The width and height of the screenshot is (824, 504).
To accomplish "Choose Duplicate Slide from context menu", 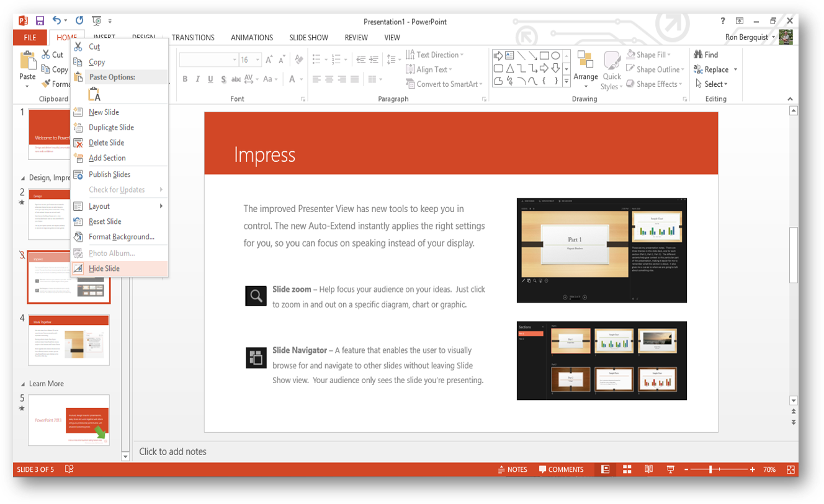I will (x=119, y=127).
